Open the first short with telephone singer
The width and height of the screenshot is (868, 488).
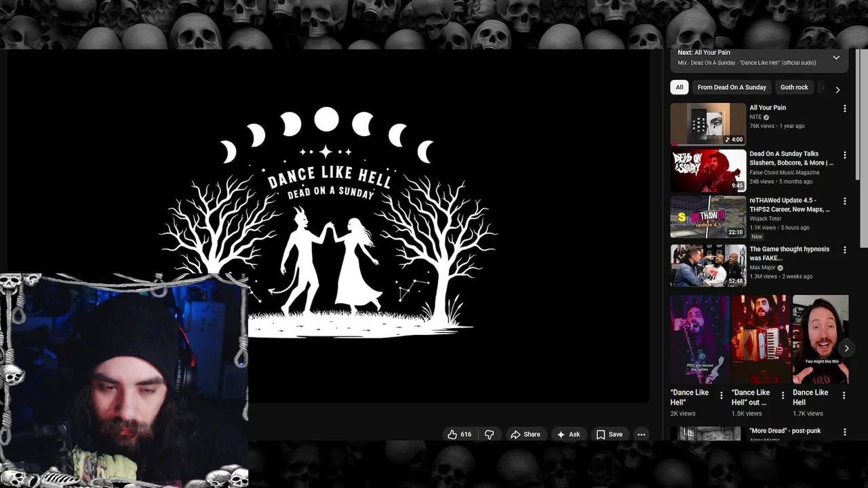(x=699, y=340)
